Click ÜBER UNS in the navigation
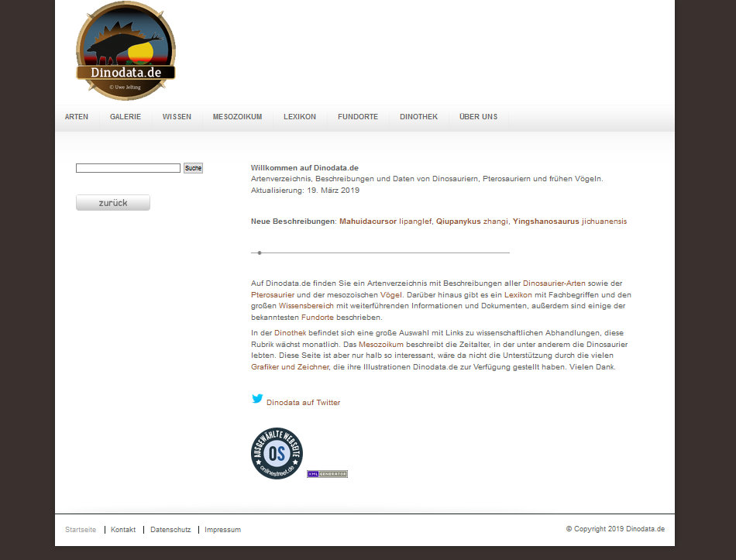This screenshot has width=736, height=560. tap(478, 117)
